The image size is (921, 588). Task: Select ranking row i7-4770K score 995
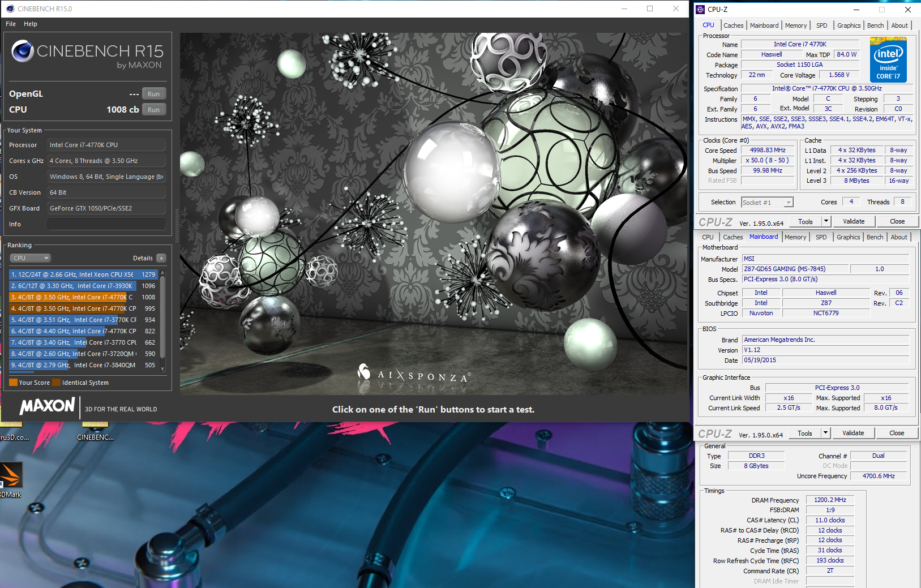point(83,308)
